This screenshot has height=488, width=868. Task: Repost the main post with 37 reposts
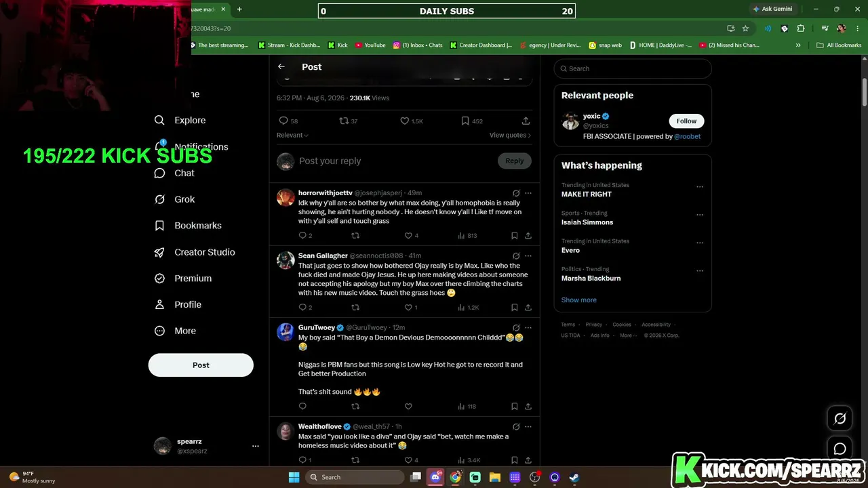pyautogui.click(x=344, y=121)
